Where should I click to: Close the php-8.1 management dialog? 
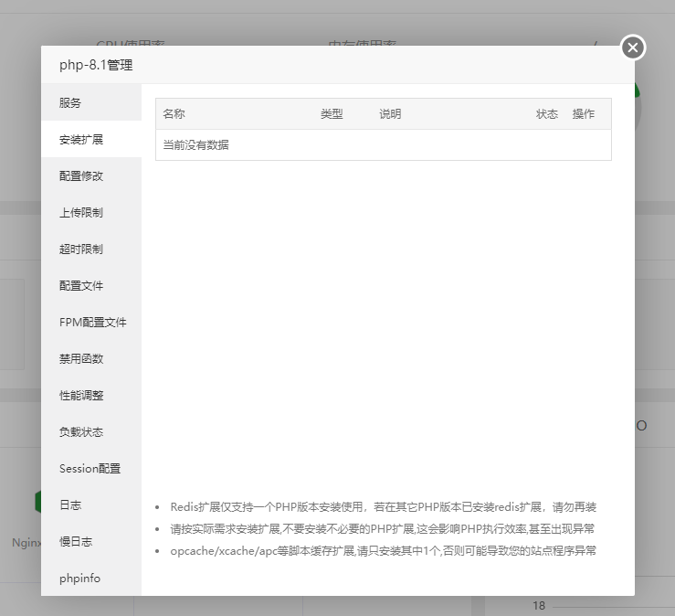(x=633, y=48)
